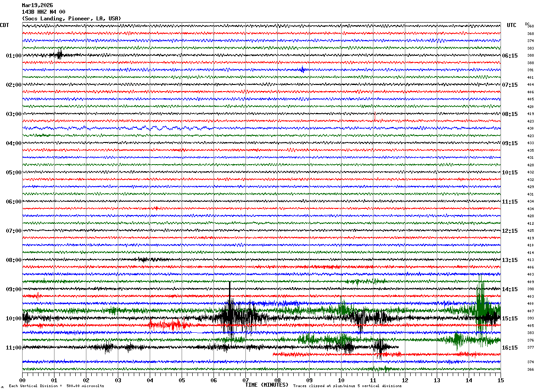This screenshot has width=536, height=392.
Task: Select minute tick 01 on the time axis
Action: coord(54,380)
